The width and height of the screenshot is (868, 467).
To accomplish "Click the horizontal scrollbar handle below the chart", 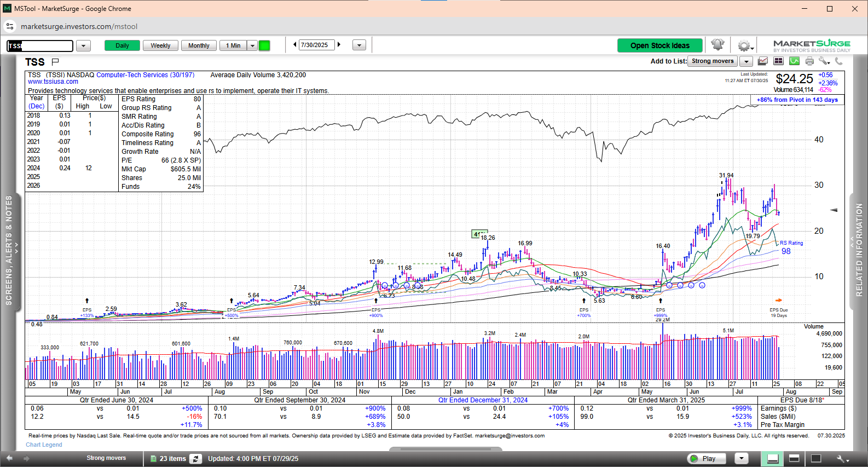I will click(445, 449).
